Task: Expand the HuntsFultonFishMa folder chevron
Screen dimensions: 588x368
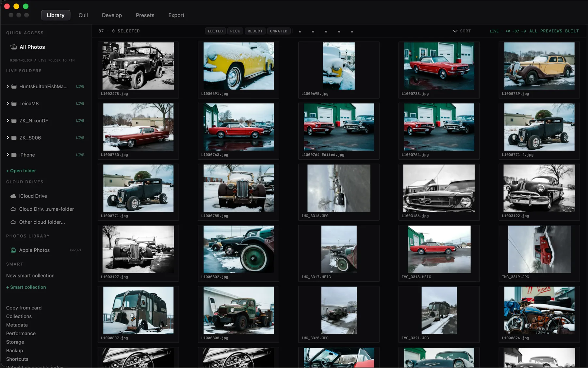Action: pyautogui.click(x=8, y=86)
